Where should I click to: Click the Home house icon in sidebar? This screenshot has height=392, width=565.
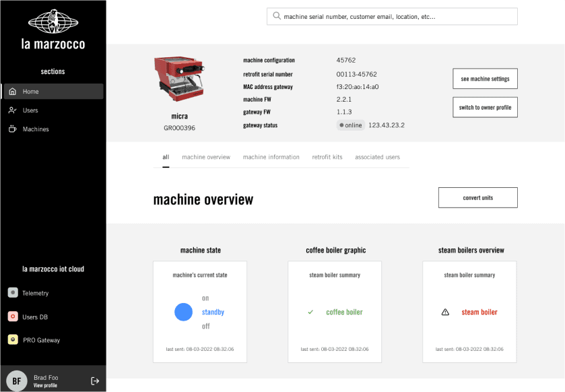[x=13, y=92]
